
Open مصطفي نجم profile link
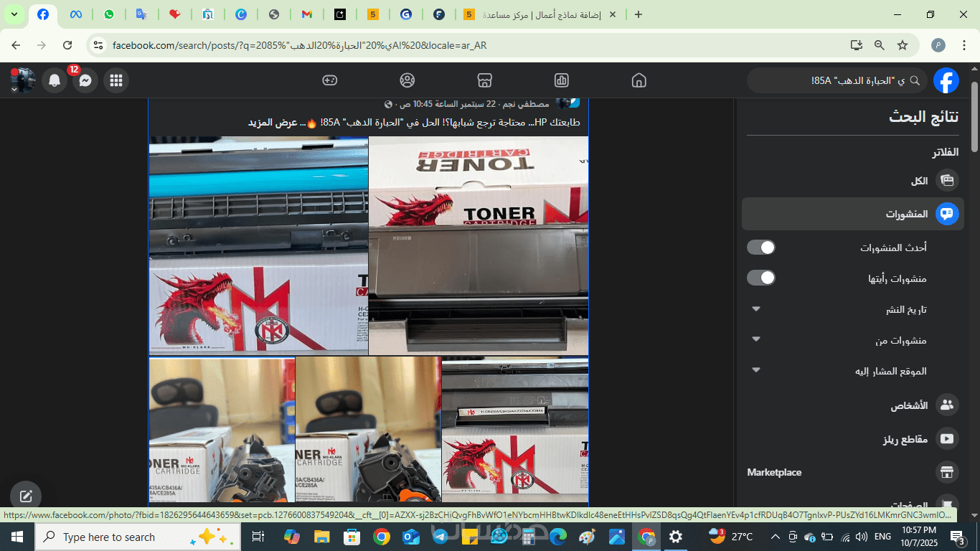[x=527, y=104]
